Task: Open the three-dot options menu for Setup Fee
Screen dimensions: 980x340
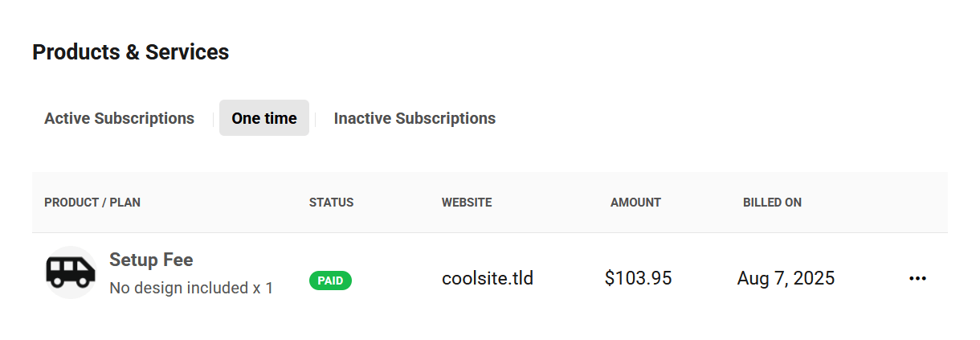Action: click(917, 279)
